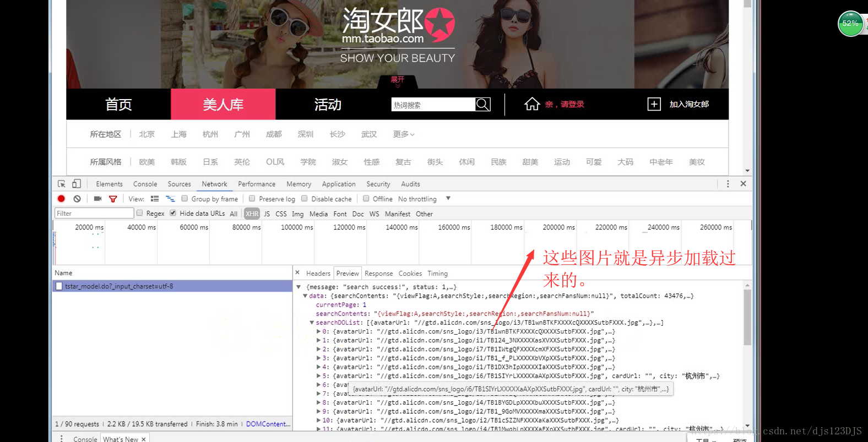Enable Regex filter checkbox

(x=139, y=213)
